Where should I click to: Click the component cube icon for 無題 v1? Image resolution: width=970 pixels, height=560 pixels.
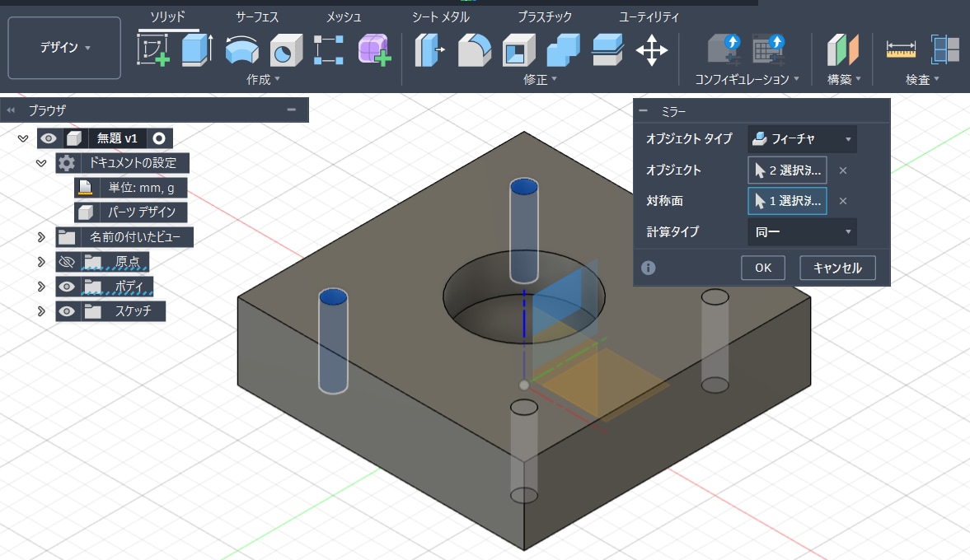[74, 138]
